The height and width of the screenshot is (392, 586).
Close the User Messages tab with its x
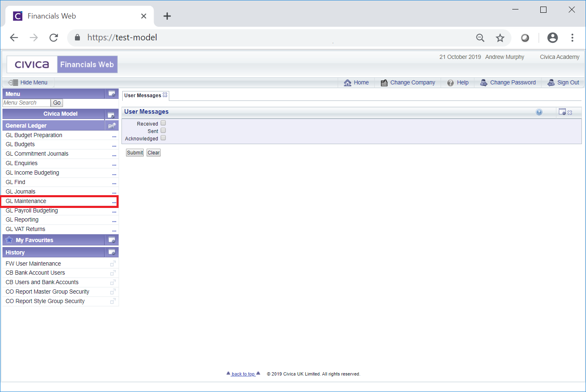[x=165, y=95]
